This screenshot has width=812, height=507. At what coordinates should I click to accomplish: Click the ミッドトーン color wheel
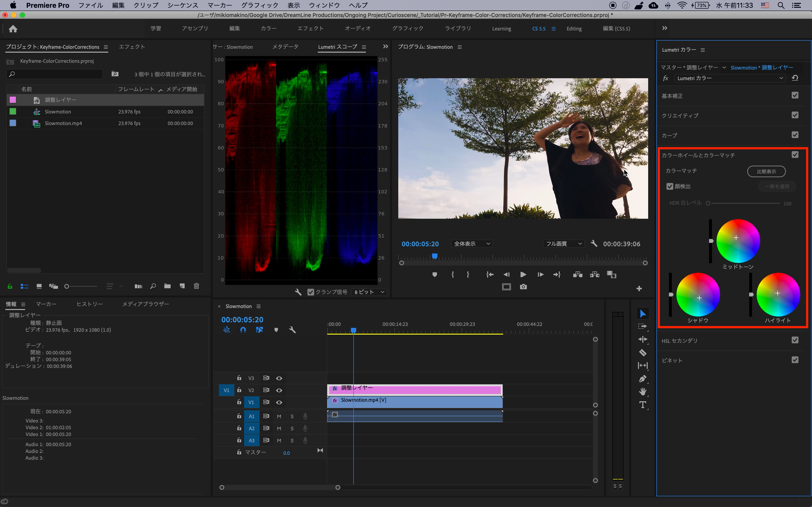coord(738,241)
